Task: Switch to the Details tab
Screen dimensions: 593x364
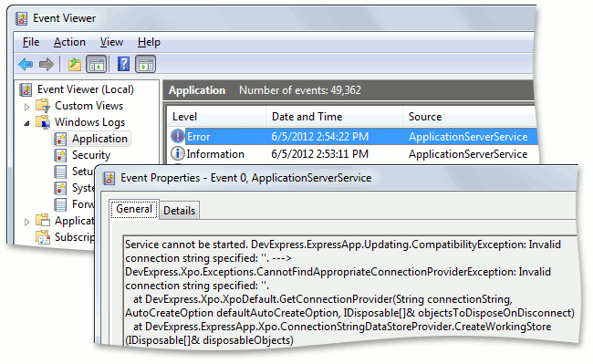Action: click(179, 211)
